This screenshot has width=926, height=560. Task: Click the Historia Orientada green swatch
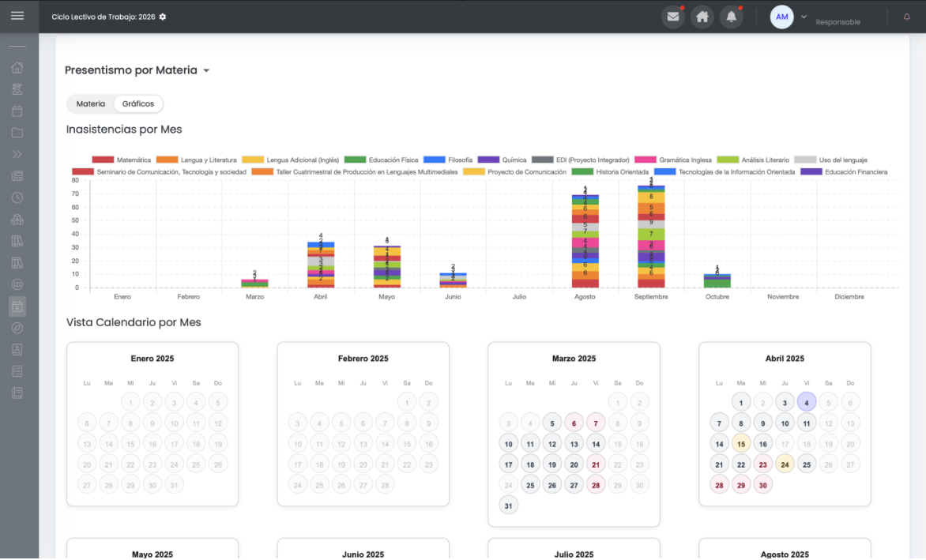[x=582, y=171]
